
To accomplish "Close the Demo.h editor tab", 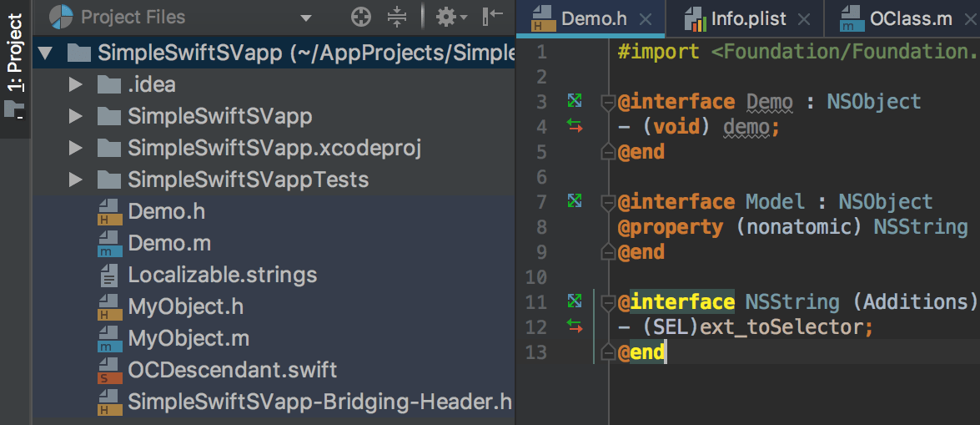I will coord(646,19).
